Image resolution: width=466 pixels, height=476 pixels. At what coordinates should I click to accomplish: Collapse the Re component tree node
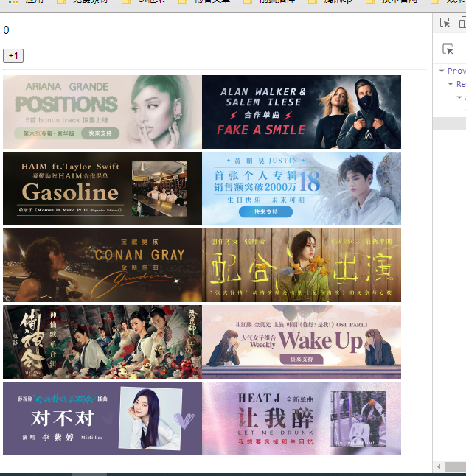tap(451, 84)
